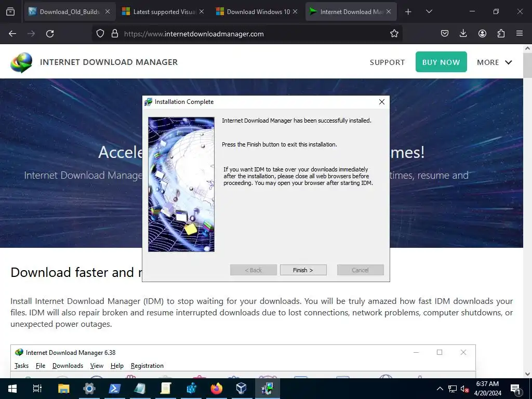532x399 pixels.
Task: Close the Latest supported Visual tab
Action: (x=202, y=12)
